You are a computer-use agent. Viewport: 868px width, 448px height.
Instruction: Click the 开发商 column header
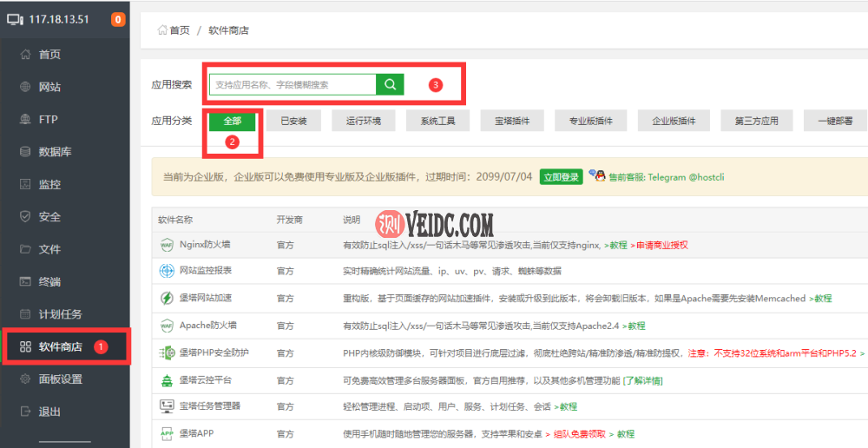(290, 220)
